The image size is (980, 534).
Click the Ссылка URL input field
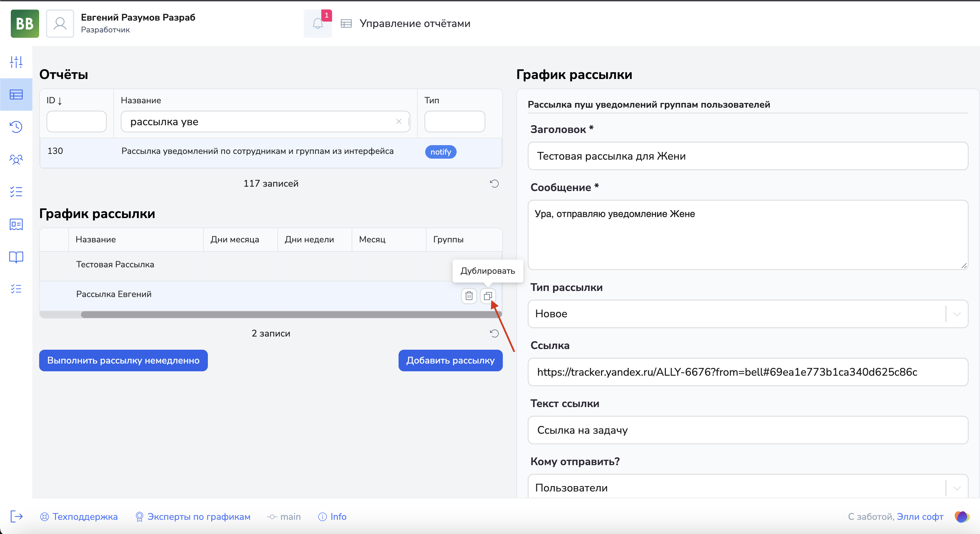pos(747,372)
